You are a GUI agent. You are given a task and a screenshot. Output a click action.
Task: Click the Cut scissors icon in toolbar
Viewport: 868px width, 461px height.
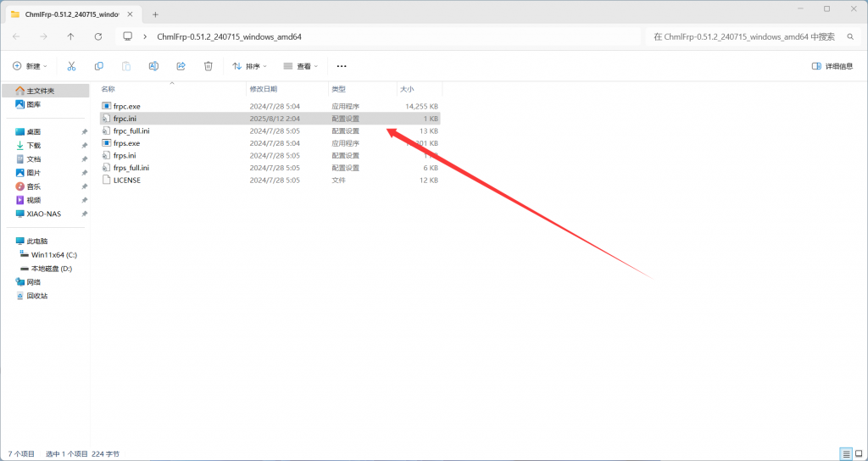71,66
